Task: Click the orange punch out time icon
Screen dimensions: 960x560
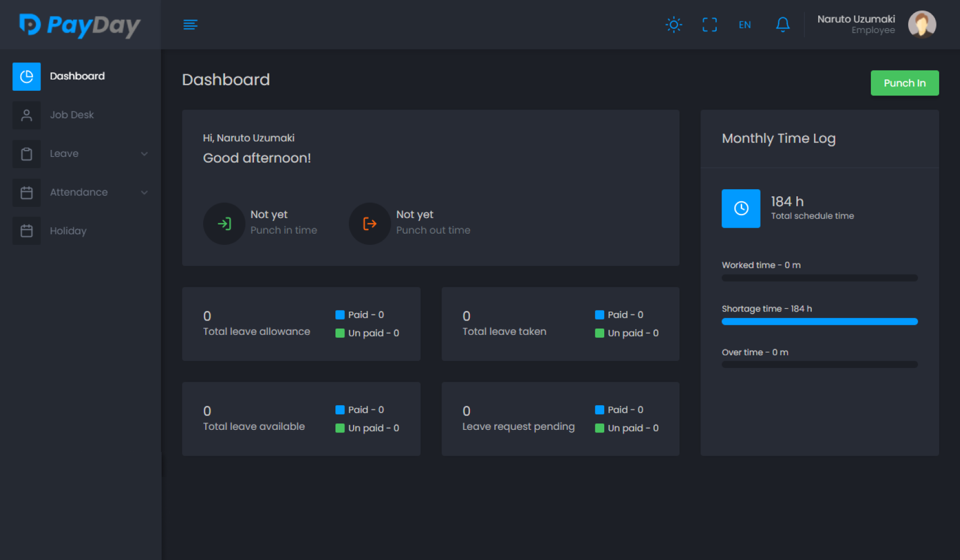Action: (370, 223)
